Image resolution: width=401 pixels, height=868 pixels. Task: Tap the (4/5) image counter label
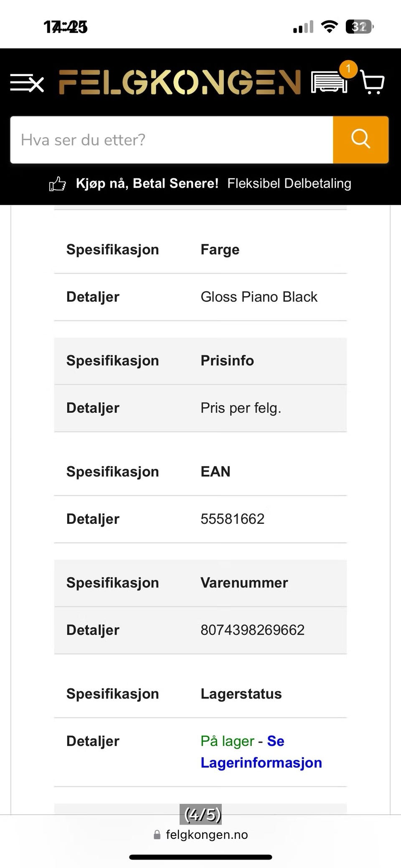click(200, 814)
